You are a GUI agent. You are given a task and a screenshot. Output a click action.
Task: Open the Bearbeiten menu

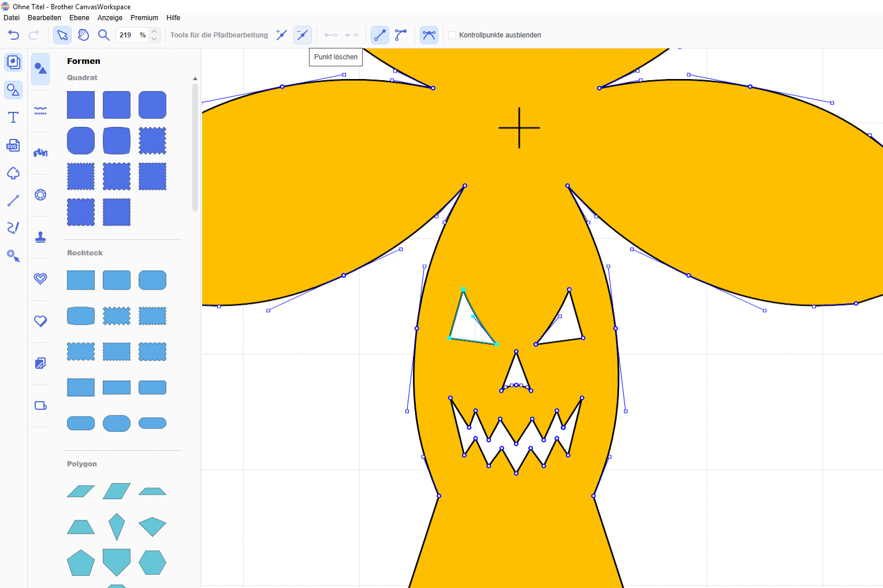click(x=44, y=18)
